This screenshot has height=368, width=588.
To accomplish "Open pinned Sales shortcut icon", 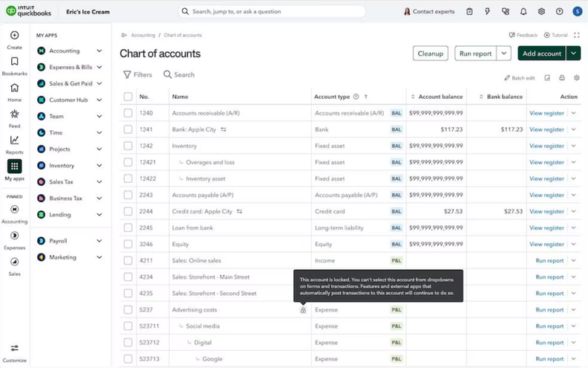I will [14, 262].
